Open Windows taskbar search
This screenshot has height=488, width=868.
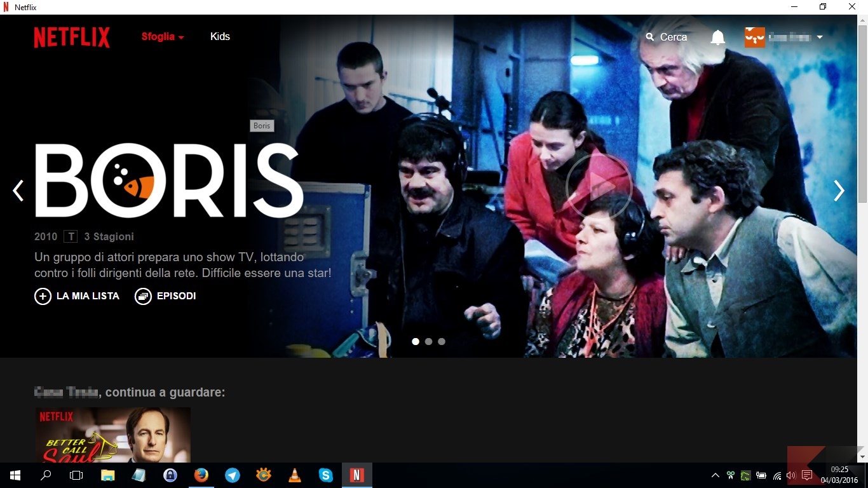tap(46, 475)
